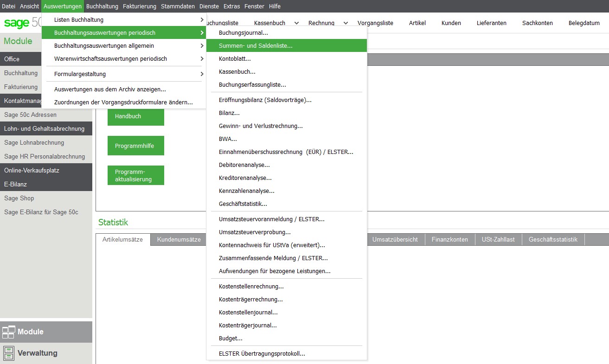Choose the Budget menu entry
This screenshot has width=609, height=364.
[x=287, y=338]
